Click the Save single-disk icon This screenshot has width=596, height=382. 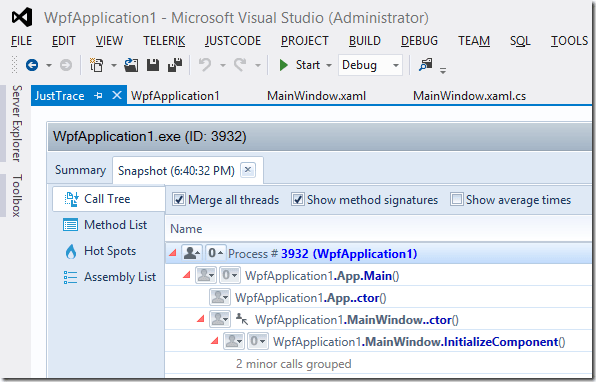coord(153,65)
